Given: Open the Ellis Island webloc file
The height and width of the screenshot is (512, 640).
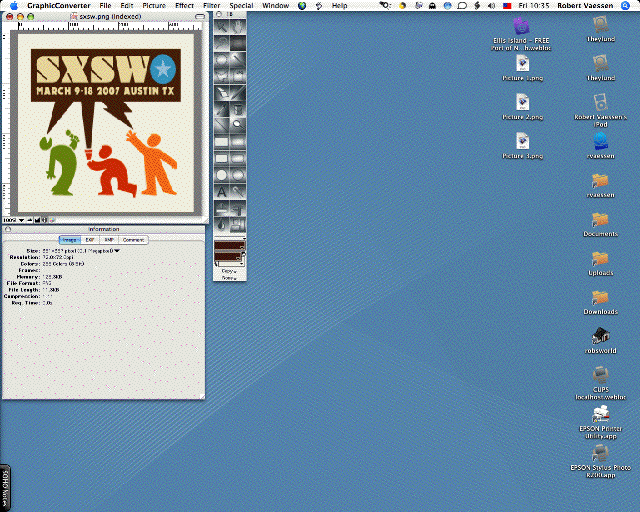Looking at the screenshot, I should click(519, 27).
